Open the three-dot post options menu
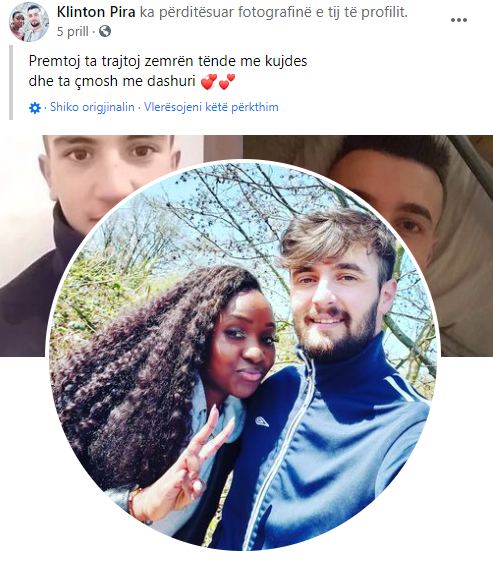This screenshot has height=578, width=493. pos(459,20)
